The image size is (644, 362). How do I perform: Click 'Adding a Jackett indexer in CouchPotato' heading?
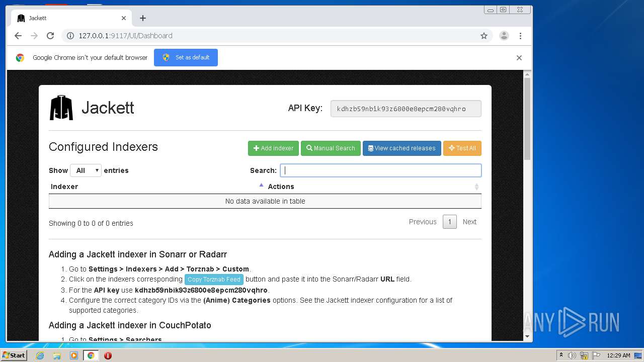(x=130, y=325)
